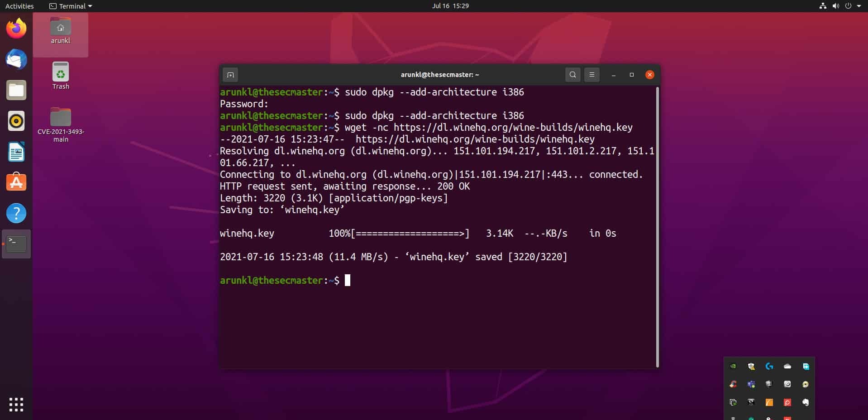Launch LibreOffice Writer from the dock
The width and height of the screenshot is (868, 420).
16,152
